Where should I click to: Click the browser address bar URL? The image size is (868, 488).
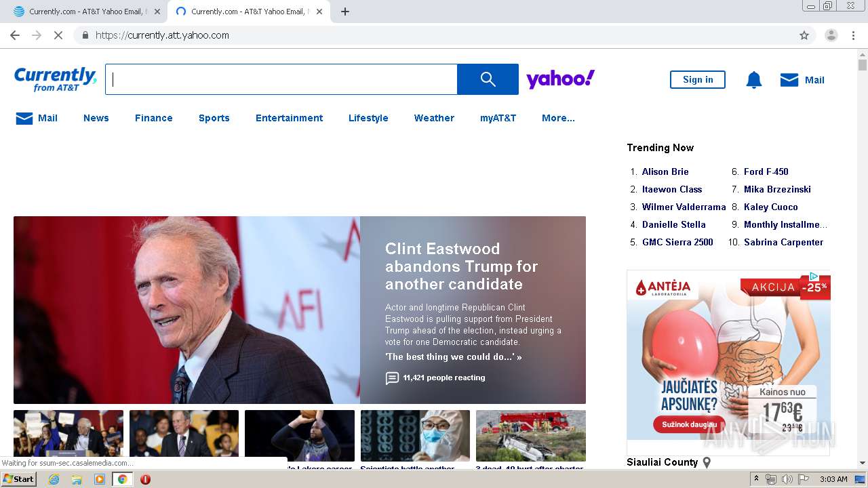coord(162,35)
